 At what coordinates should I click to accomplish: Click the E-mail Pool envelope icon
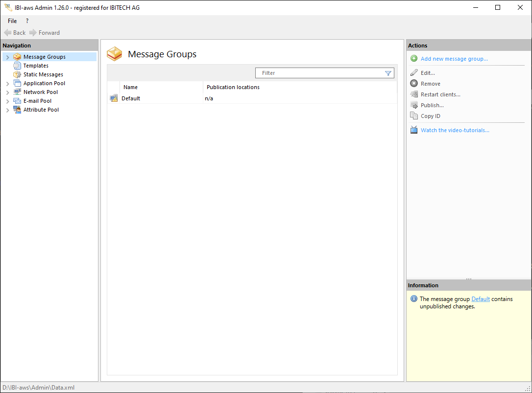tap(17, 101)
